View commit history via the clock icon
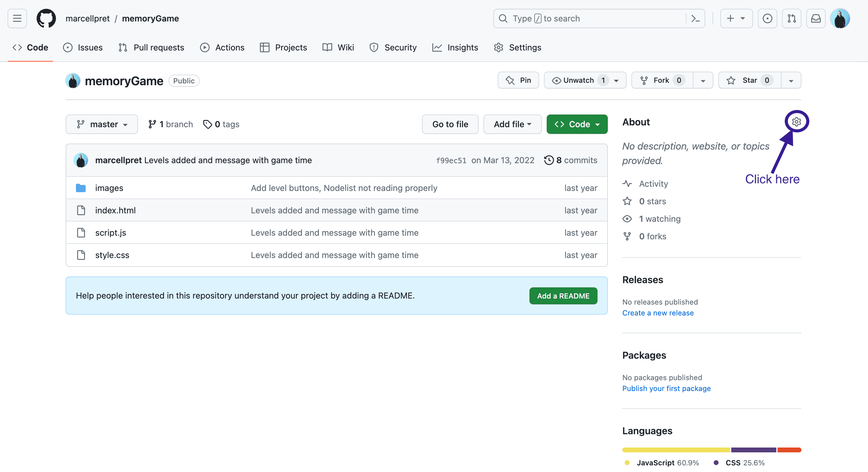The height and width of the screenshot is (472, 868). coord(549,160)
